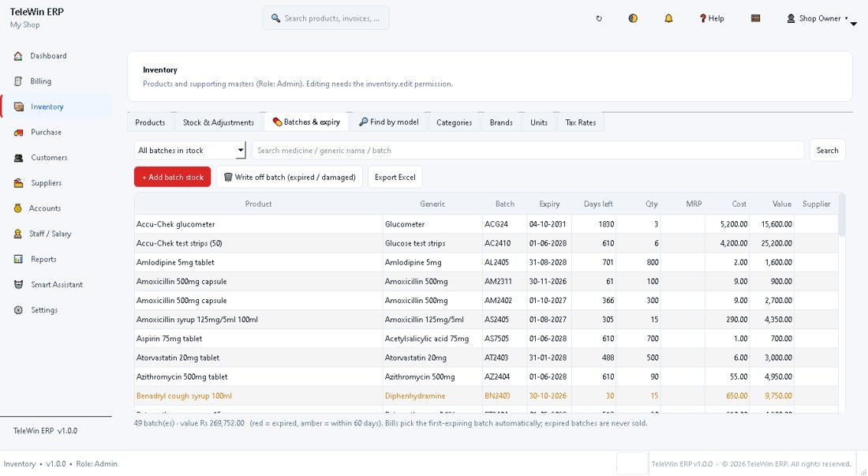Click the calculator icon beside Help
The image size is (868, 476).
(x=755, y=18)
